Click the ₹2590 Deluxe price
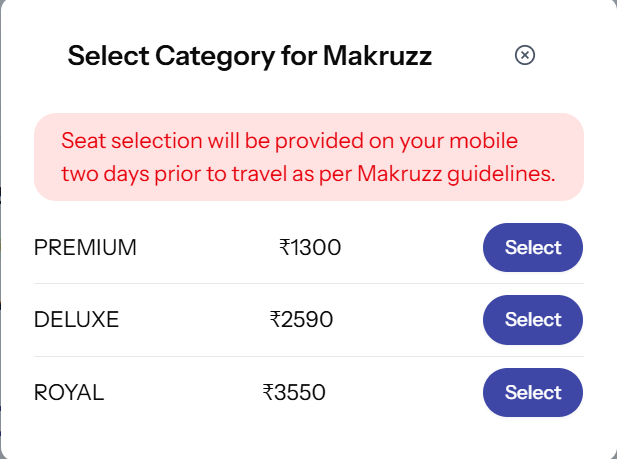617x459 pixels. coord(301,319)
